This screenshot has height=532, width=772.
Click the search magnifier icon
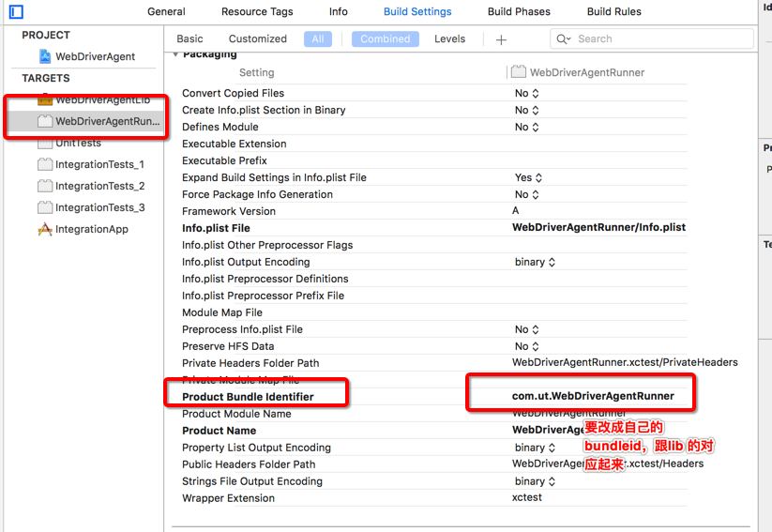[x=563, y=38]
